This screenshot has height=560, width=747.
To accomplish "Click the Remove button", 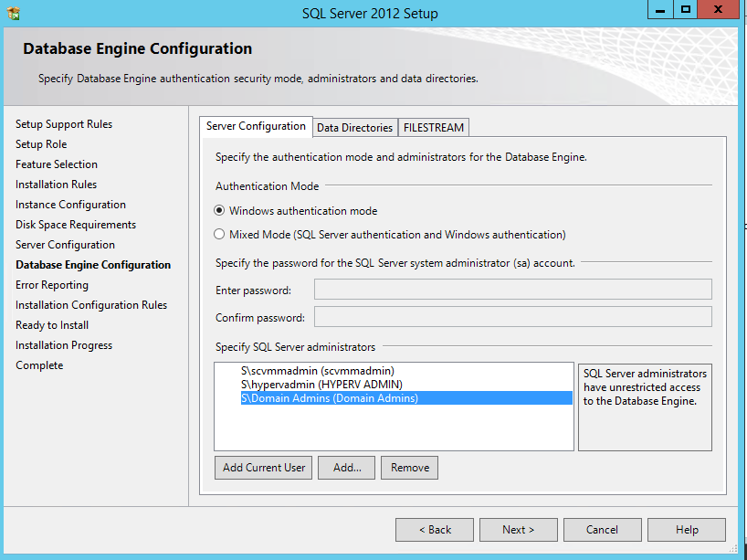I will [x=410, y=468].
